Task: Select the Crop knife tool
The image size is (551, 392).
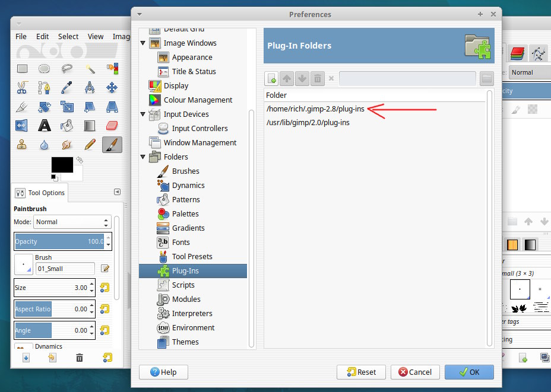Action: (22, 106)
